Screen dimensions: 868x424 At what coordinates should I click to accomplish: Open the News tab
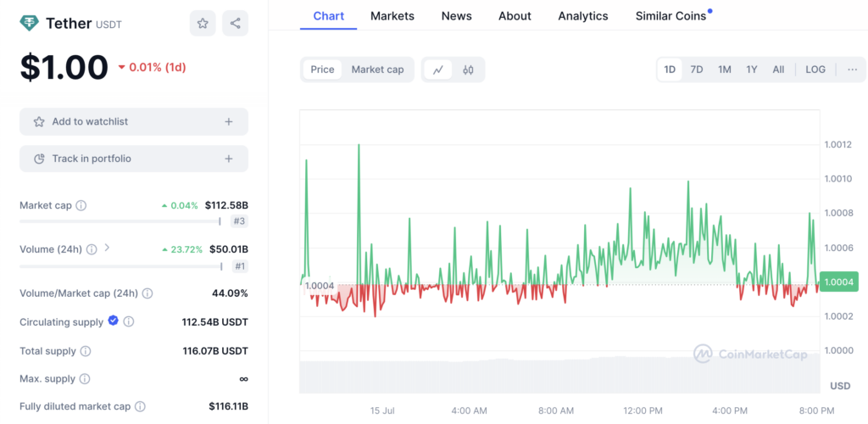click(x=457, y=16)
